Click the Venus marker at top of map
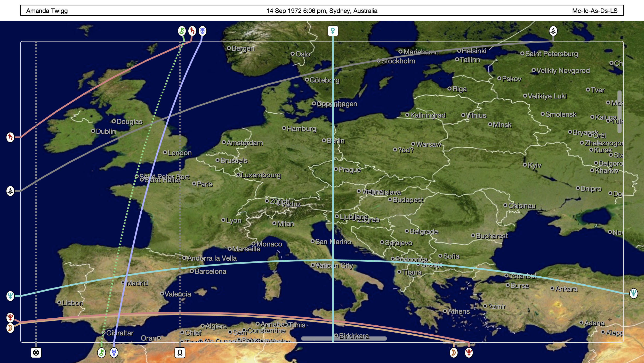Viewport: 644px width, 363px height. click(333, 31)
